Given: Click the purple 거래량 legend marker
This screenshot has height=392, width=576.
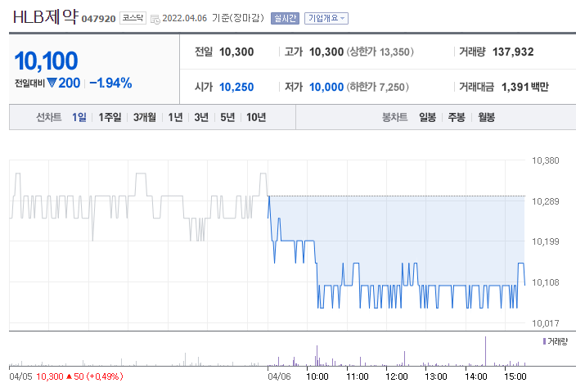Looking at the screenshot, I should (x=544, y=341).
